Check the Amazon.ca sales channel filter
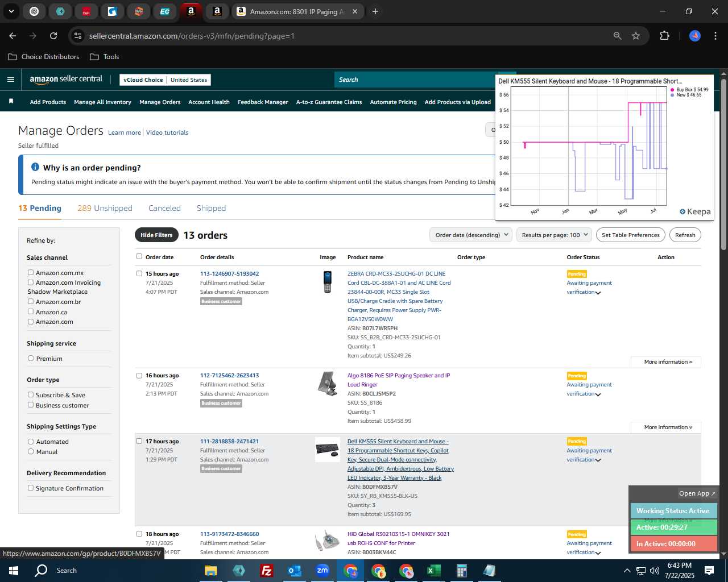Viewport: 728px width, 582px height. point(31,312)
